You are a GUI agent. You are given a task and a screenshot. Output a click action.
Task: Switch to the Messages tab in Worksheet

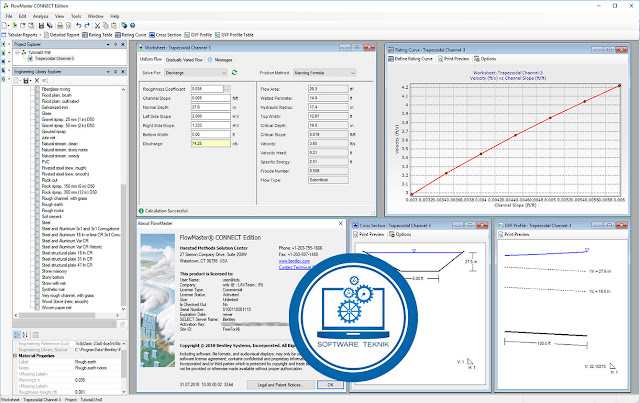(x=220, y=60)
